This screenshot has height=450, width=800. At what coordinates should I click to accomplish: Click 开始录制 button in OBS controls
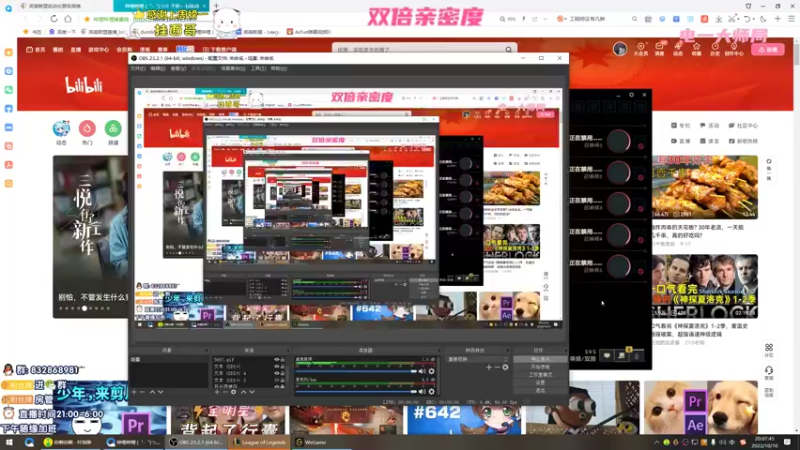click(540, 367)
